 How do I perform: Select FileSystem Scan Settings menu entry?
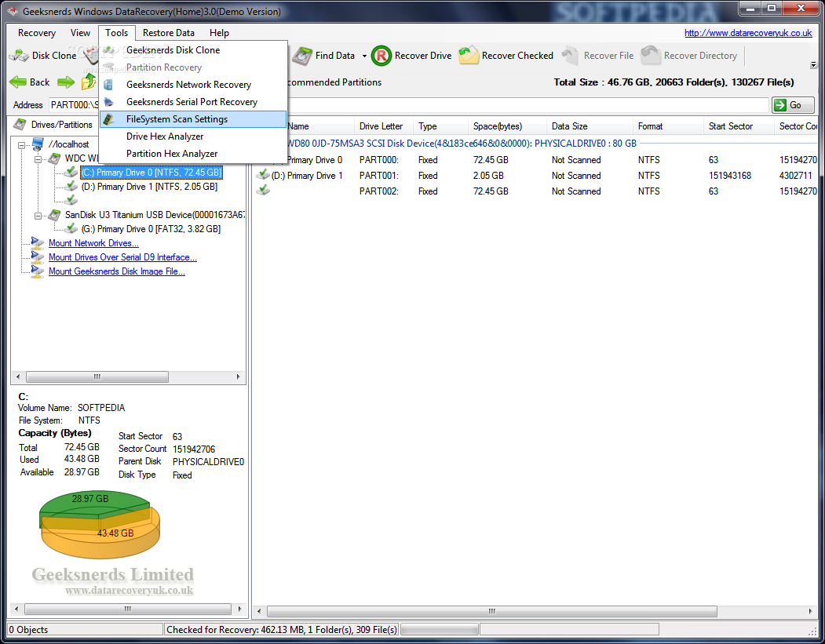[x=193, y=119]
